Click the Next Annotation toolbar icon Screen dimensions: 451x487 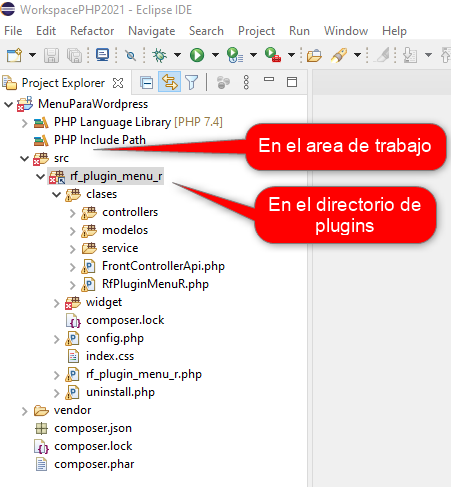(x=410, y=55)
